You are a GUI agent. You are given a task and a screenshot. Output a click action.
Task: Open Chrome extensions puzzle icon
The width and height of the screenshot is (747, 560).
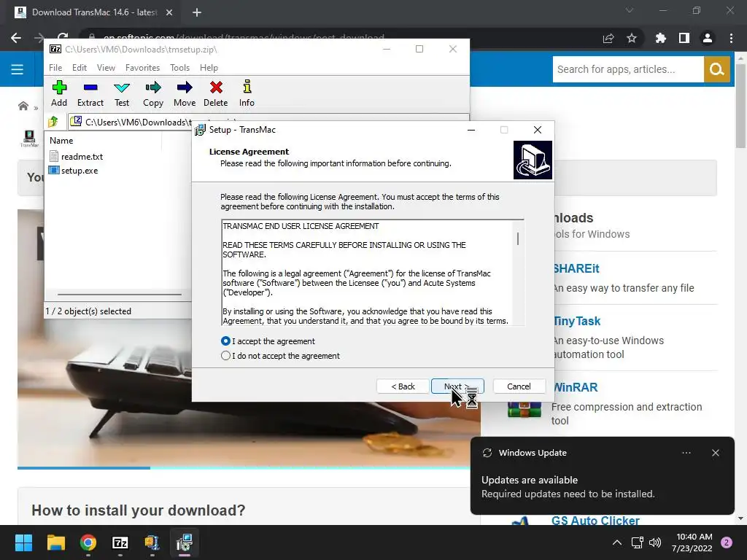(x=660, y=38)
